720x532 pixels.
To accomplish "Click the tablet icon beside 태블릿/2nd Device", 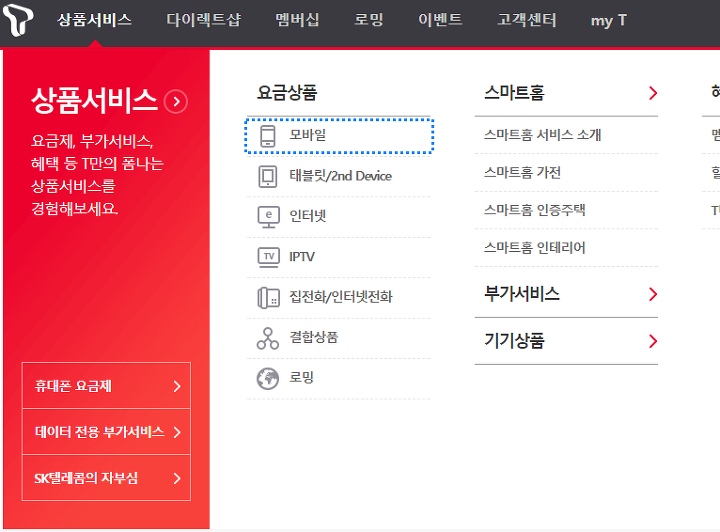I will [x=268, y=176].
